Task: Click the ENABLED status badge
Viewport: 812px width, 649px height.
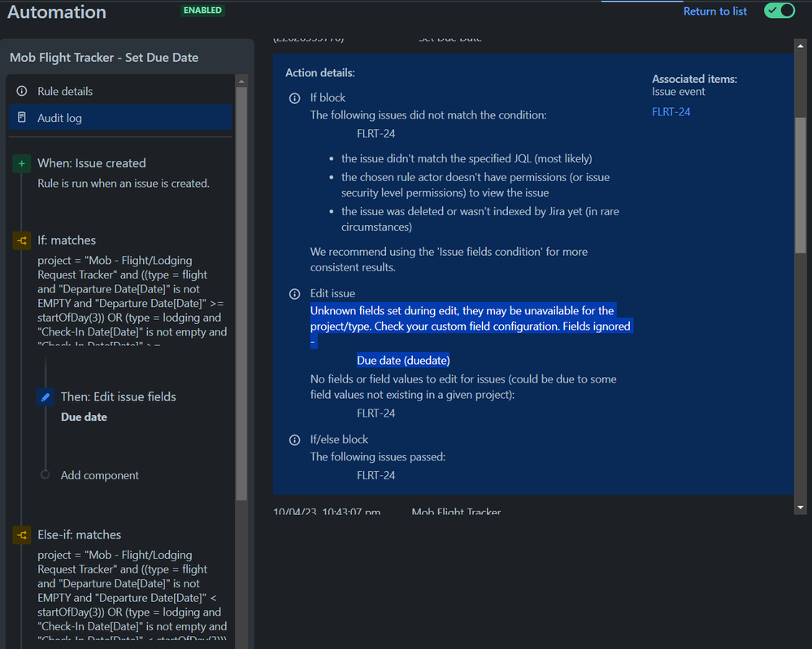Action: coord(202,11)
